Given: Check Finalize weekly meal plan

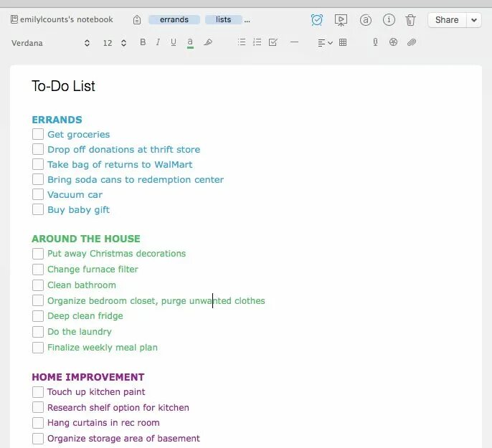Looking at the screenshot, I should pos(38,348).
